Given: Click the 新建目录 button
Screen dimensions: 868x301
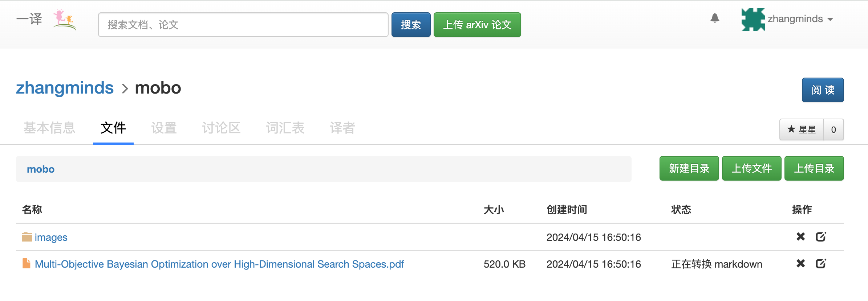Looking at the screenshot, I should (689, 168).
